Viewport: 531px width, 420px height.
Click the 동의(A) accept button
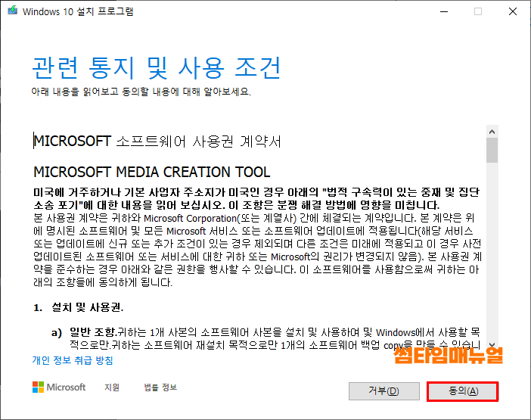tap(463, 391)
